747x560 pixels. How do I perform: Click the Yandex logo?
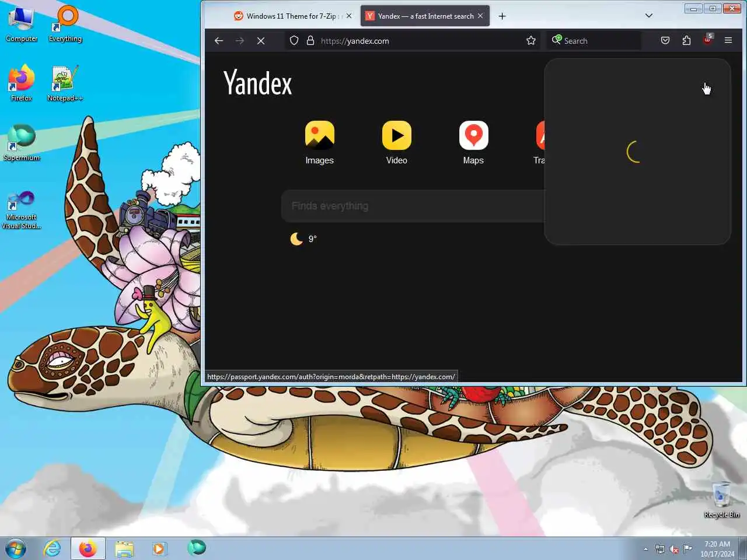[x=257, y=83]
